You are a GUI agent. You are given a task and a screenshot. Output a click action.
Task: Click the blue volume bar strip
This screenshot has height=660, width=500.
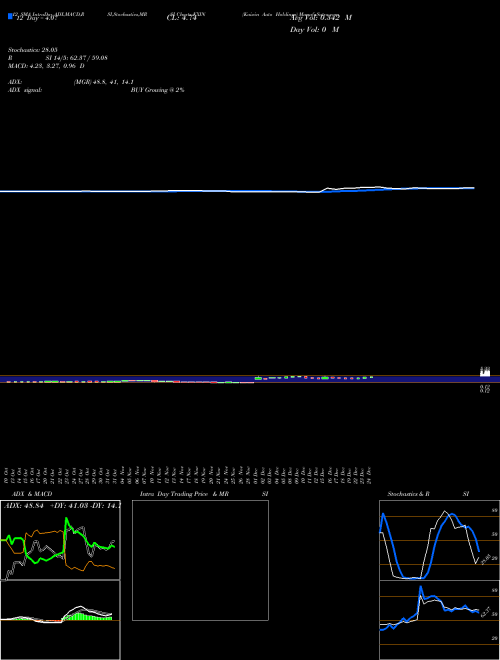[250, 379]
